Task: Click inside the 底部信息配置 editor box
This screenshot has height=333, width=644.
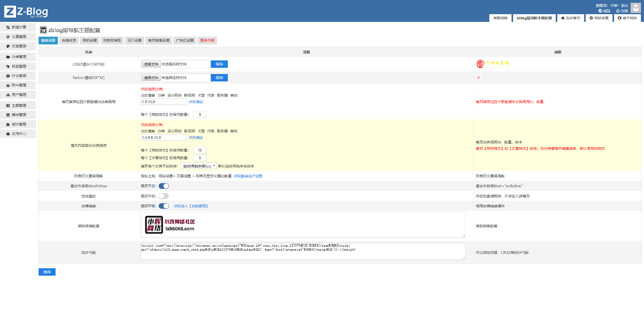Action: (x=303, y=225)
